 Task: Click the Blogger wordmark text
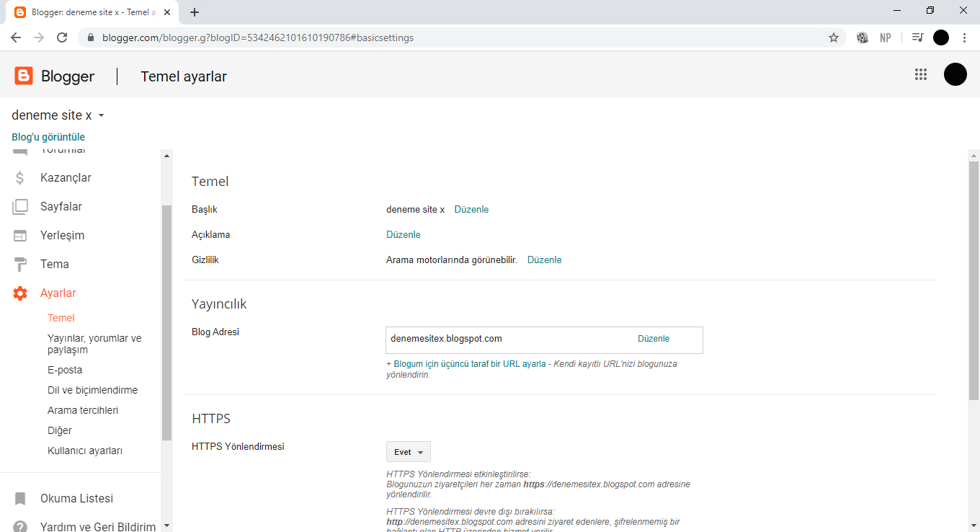point(68,76)
